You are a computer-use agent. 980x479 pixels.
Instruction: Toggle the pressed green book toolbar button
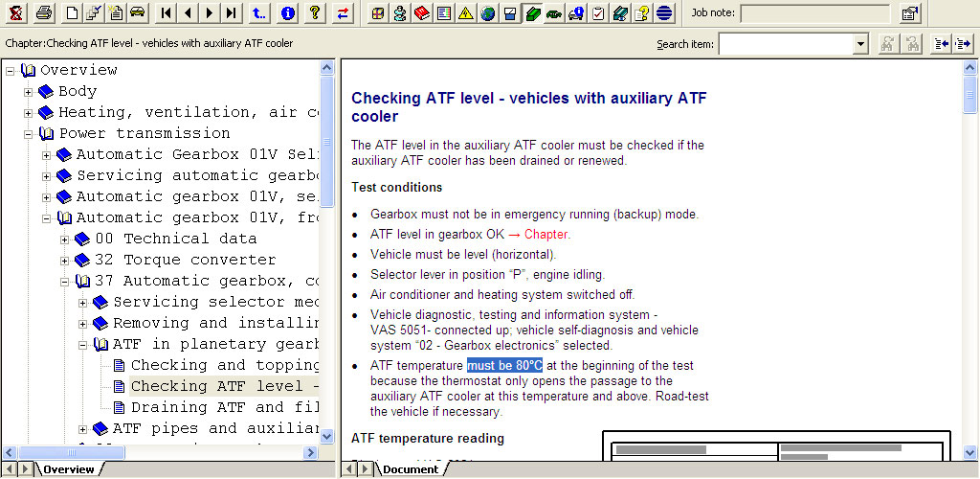[x=532, y=13]
